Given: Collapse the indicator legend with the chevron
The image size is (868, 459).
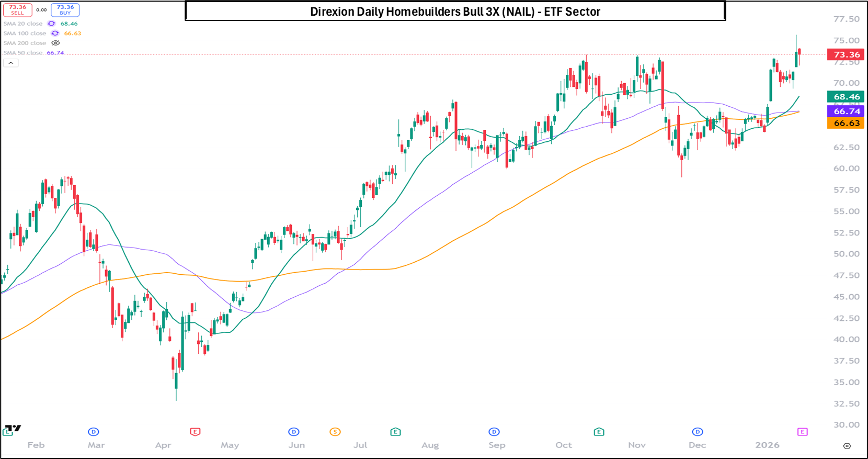Looking at the screenshot, I should point(11,63).
